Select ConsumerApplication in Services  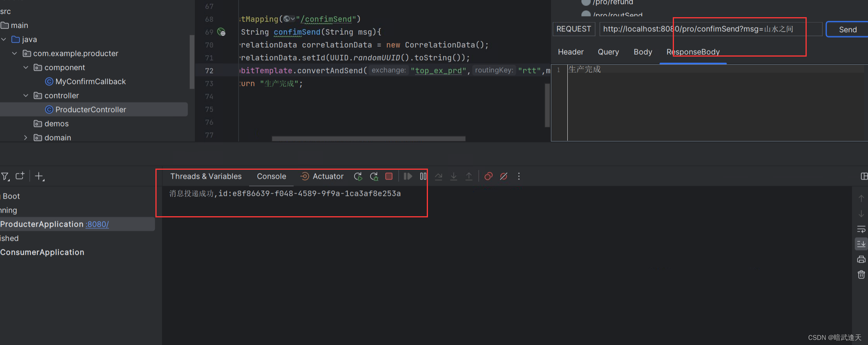point(42,253)
